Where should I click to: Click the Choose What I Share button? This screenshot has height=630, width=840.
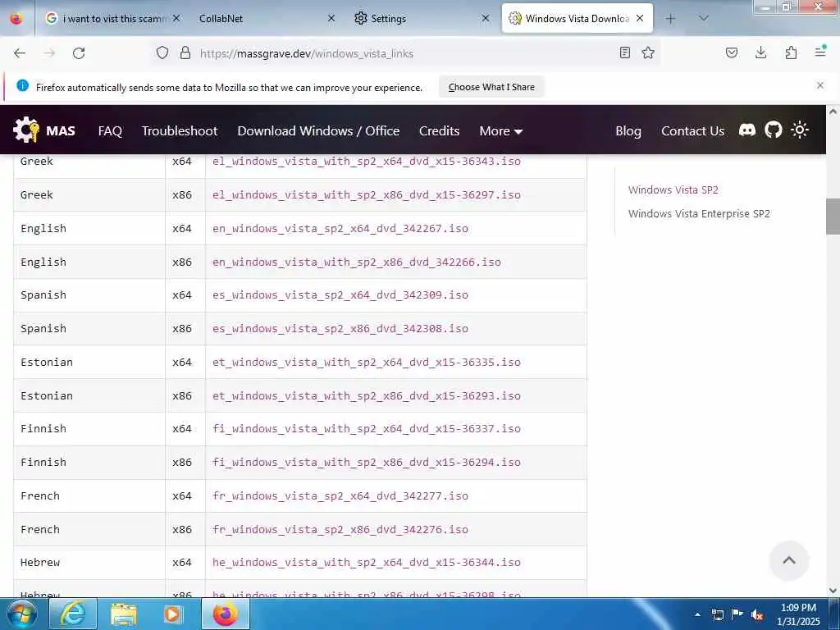[491, 87]
